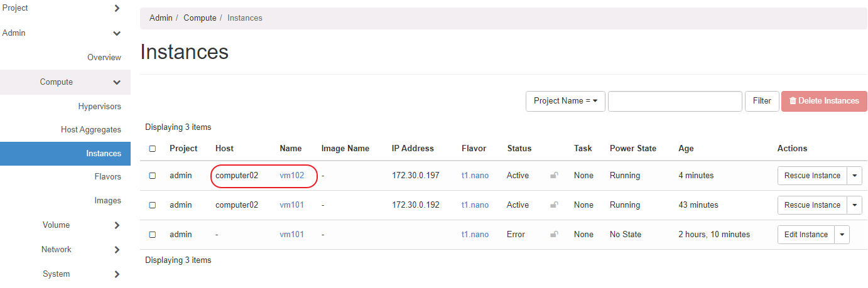
Task: Expand the System sidebar chevron
Action: 117,274
